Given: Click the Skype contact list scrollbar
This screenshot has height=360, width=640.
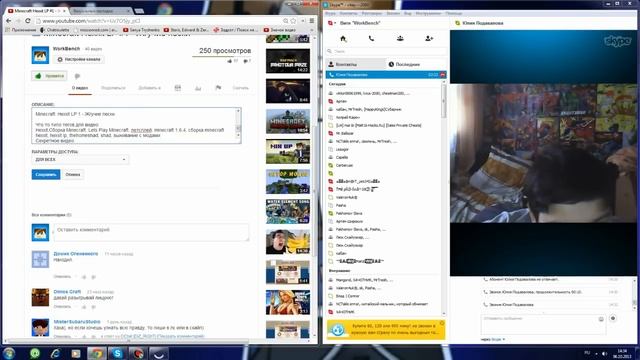Looking at the screenshot, I should tap(444, 100).
